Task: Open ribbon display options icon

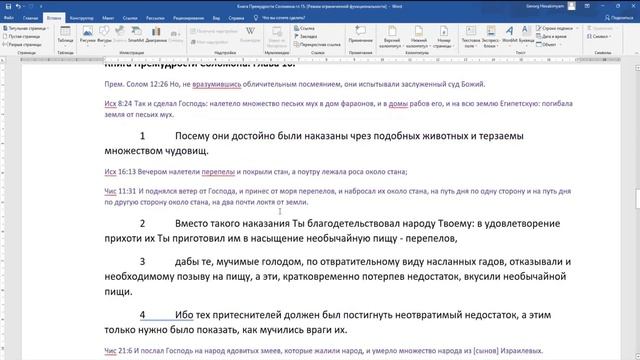Action: pyautogui.click(x=587, y=6)
